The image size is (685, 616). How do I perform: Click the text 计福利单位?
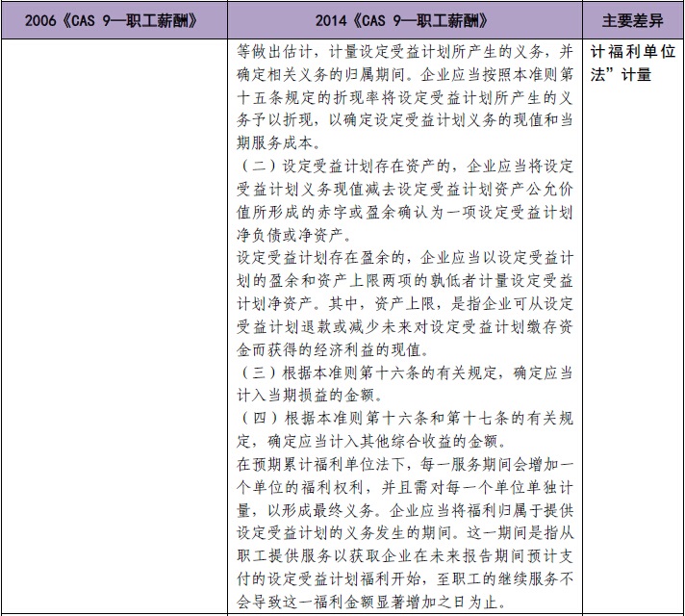[x=633, y=52]
